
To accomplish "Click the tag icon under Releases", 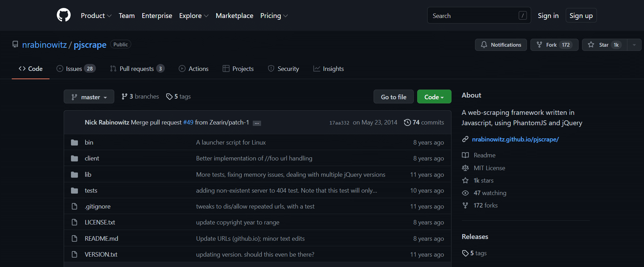I will point(465,253).
